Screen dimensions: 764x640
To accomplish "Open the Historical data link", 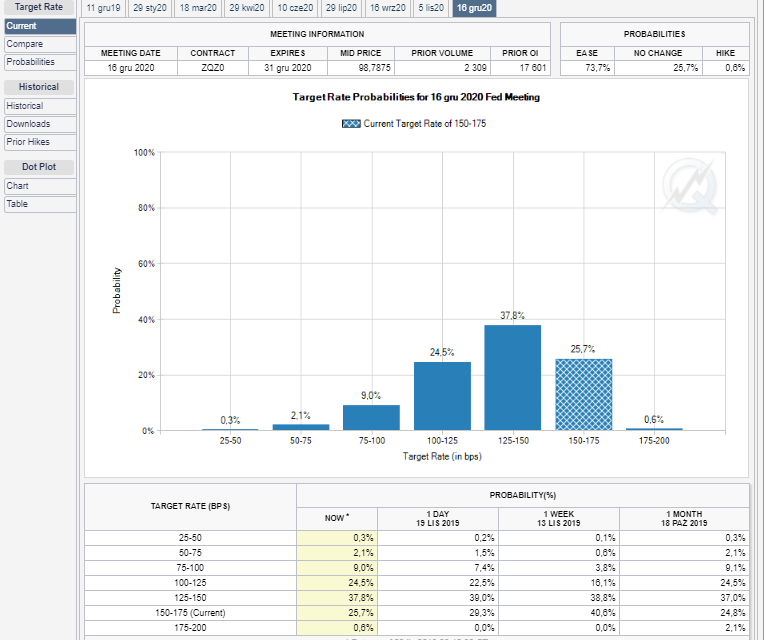I will coord(40,106).
